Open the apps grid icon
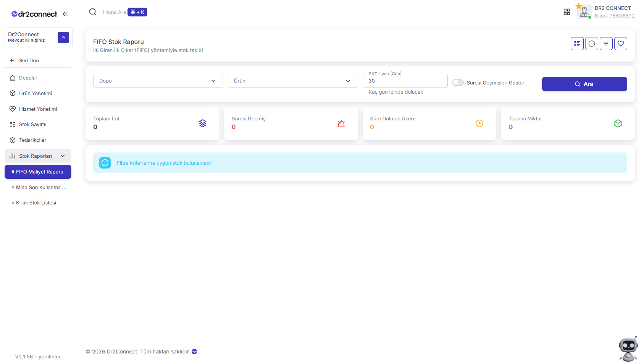Image resolution: width=644 pixels, height=363 pixels. click(x=567, y=12)
